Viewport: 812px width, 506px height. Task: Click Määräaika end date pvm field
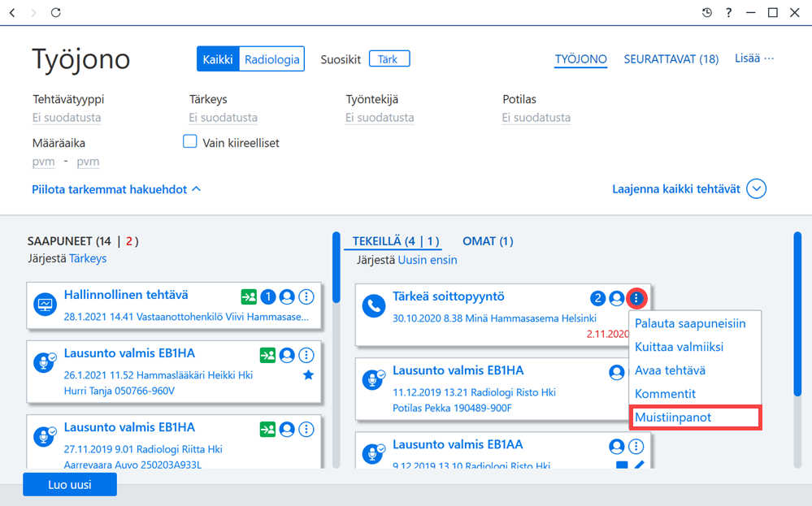click(88, 162)
